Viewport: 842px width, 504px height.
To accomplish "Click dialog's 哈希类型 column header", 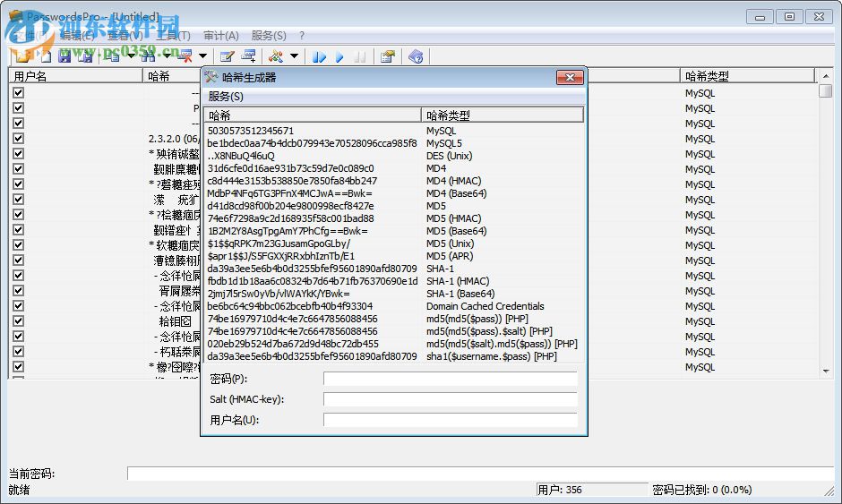I will pos(503,115).
